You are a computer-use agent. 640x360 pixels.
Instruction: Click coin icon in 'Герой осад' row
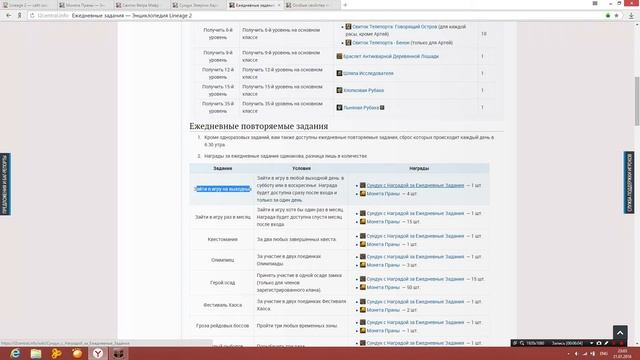coord(362,287)
